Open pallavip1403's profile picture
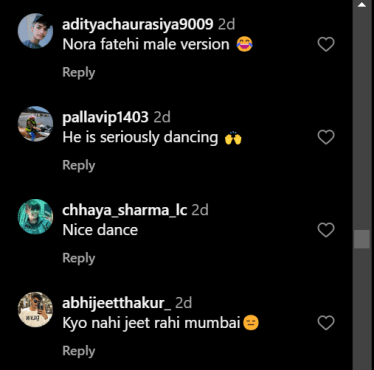This screenshot has height=370, width=374. pos(35,124)
